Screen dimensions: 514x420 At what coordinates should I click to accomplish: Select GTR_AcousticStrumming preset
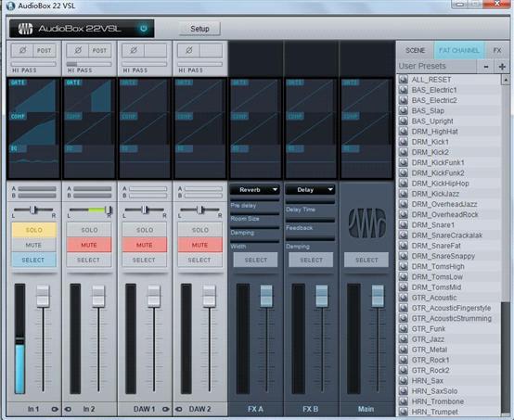(449, 318)
